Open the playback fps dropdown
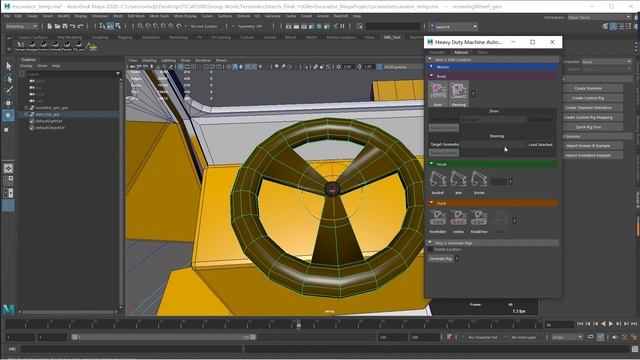 (x=567, y=337)
